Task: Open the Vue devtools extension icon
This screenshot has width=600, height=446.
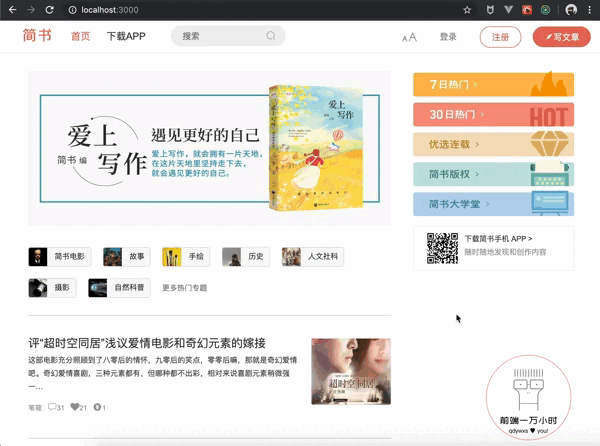Action: [508, 10]
